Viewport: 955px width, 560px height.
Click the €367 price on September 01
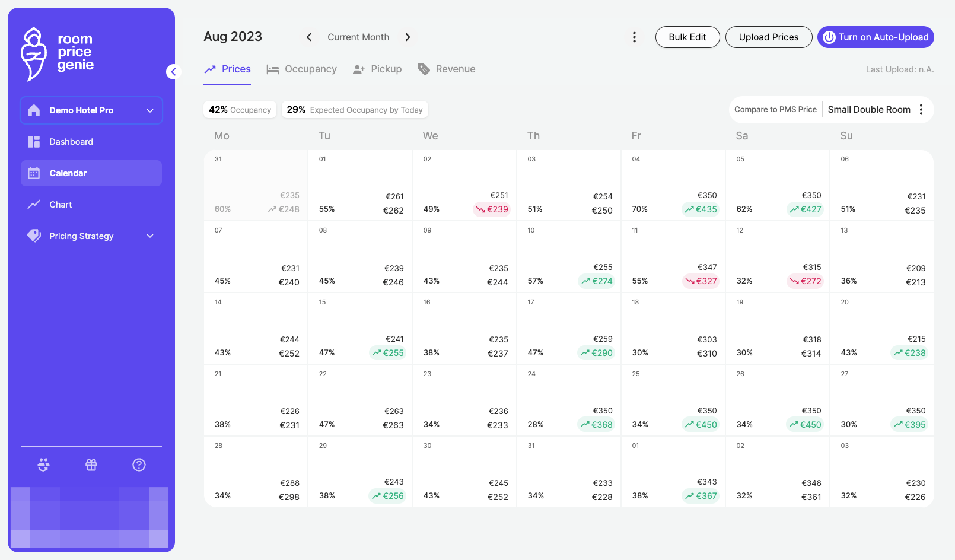tap(701, 496)
